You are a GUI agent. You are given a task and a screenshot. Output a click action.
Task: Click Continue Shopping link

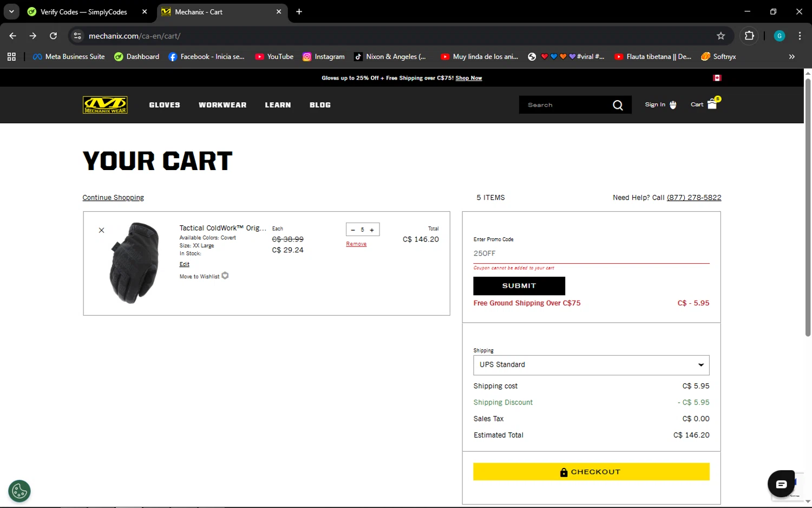click(113, 198)
